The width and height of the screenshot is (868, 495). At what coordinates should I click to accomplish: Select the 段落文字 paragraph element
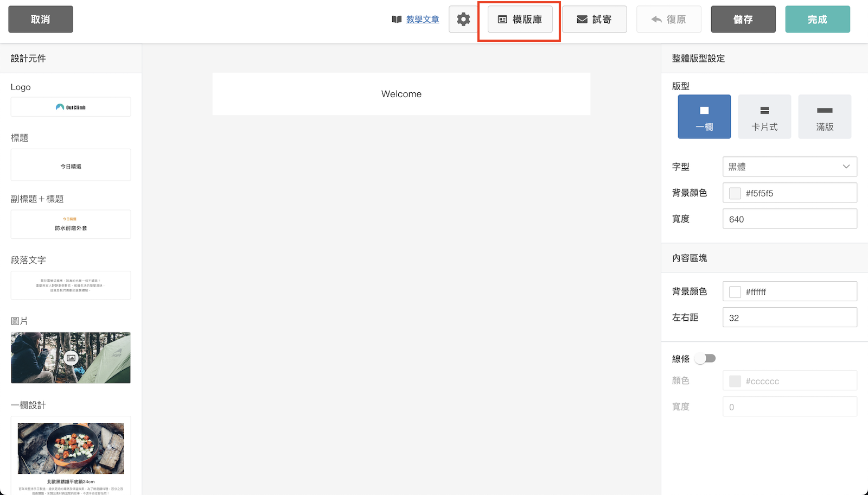click(71, 285)
